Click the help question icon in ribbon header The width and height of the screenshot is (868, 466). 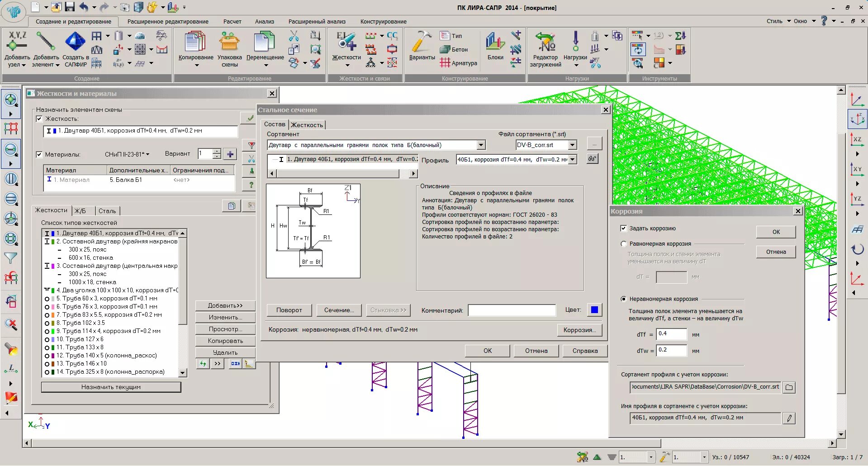[824, 21]
